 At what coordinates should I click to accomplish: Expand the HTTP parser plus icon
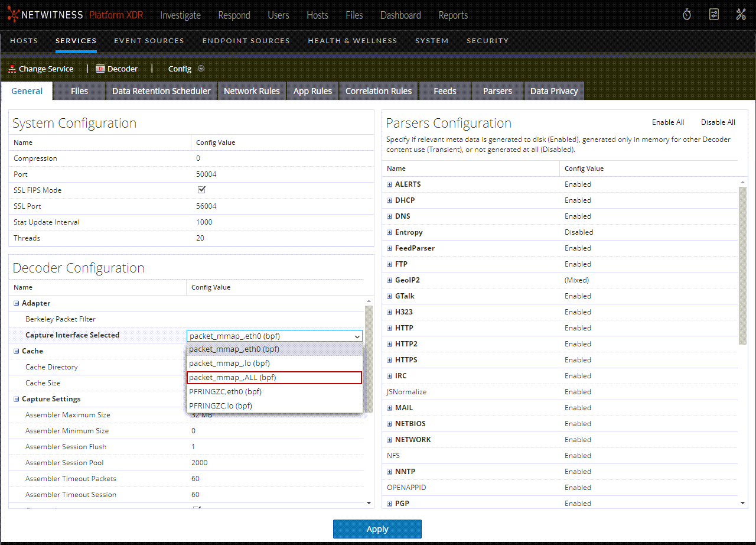point(390,328)
